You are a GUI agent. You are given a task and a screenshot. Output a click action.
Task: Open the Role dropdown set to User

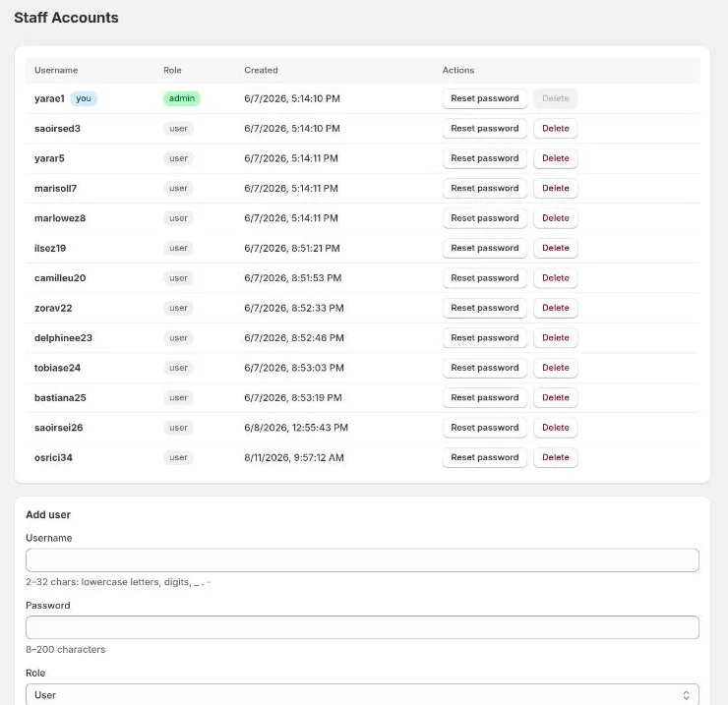[x=362, y=695]
